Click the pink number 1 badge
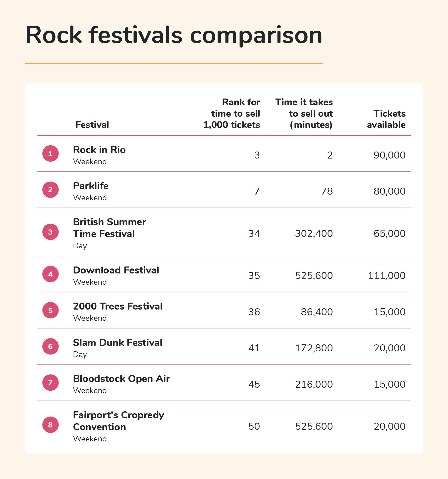Image resolution: width=448 pixels, height=479 pixels. tap(51, 154)
